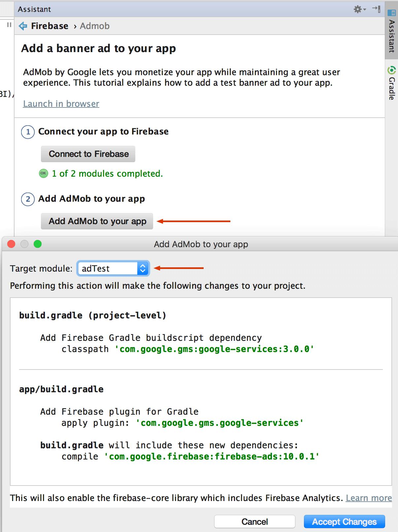Viewport: 398px width, 532px height.
Task: Hide the Assistant panel using the arrow icon
Action: (x=376, y=9)
